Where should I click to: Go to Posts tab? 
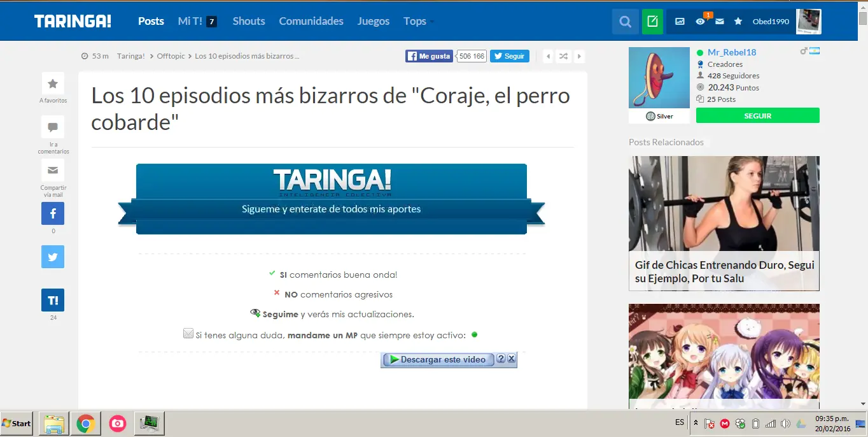point(151,21)
